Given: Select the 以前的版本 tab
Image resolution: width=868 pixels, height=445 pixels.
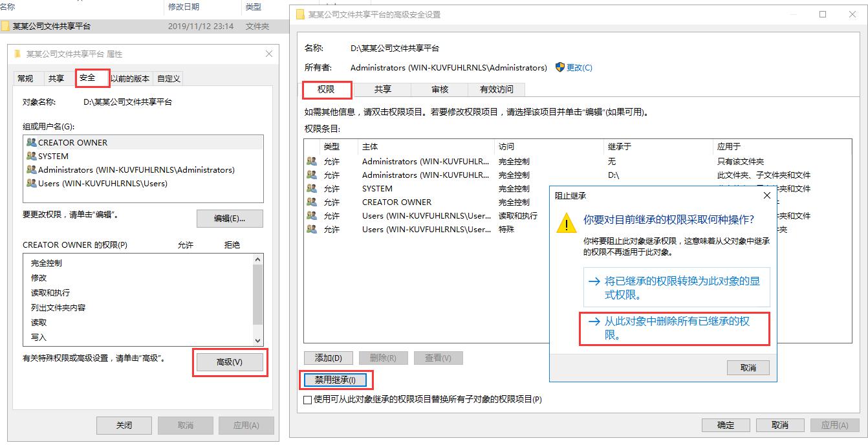Looking at the screenshot, I should point(129,78).
